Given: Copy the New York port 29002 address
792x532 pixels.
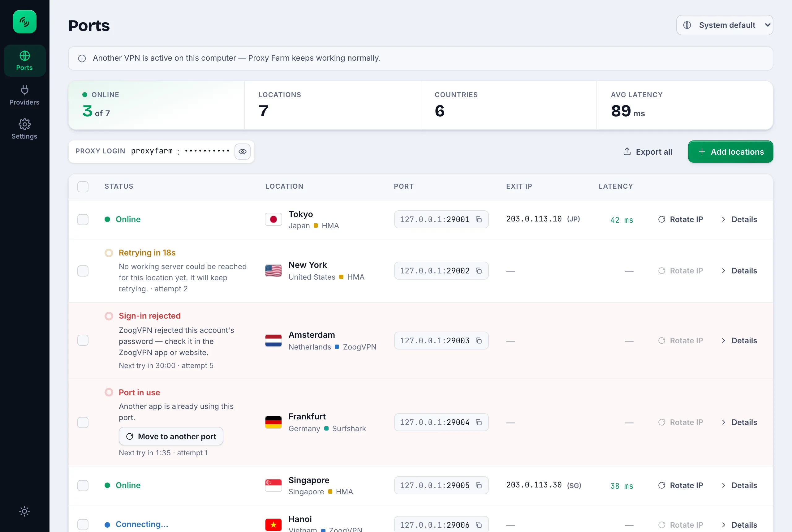Looking at the screenshot, I should pos(479,271).
